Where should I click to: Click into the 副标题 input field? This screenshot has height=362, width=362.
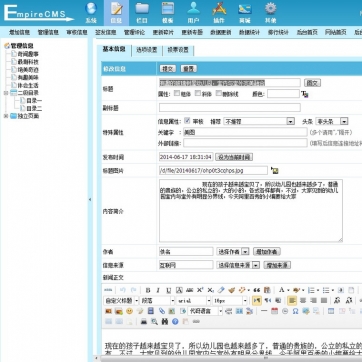pyautogui.click(x=230, y=107)
